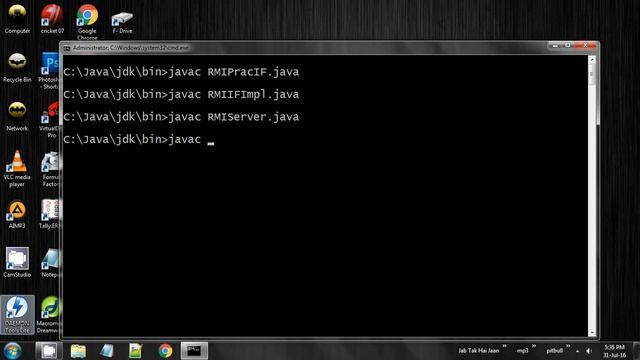This screenshot has width=640, height=360.
Task: Open Chrome from the taskbar
Action: point(165,351)
